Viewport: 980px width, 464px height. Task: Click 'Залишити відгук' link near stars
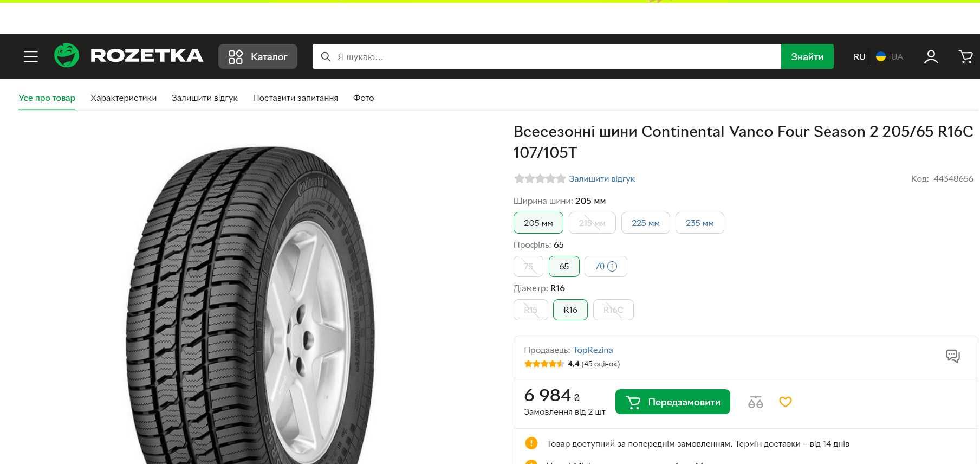602,178
